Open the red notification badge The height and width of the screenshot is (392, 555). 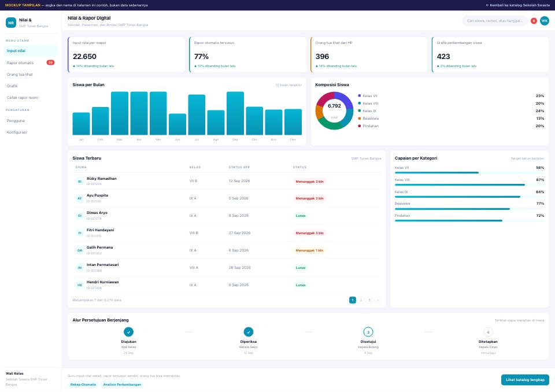point(534,21)
